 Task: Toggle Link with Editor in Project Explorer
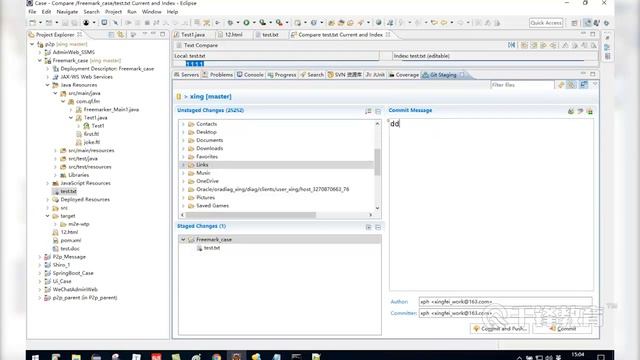coord(121,35)
